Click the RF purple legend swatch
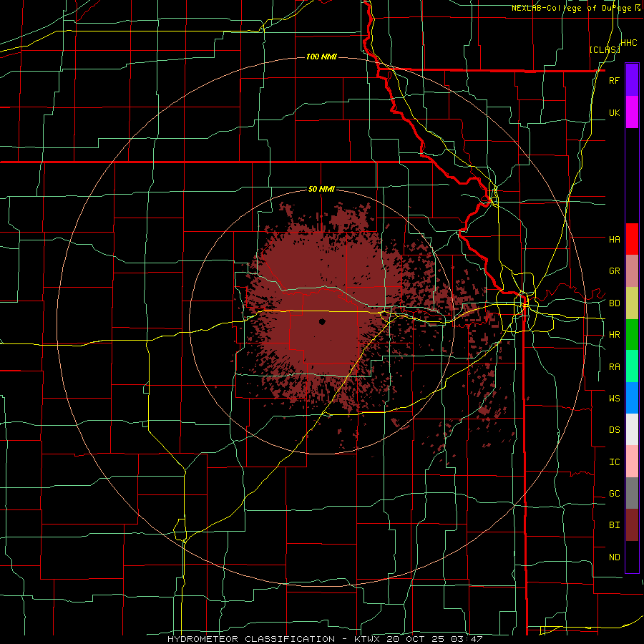Viewport: 644px width, 644px height. [x=632, y=80]
